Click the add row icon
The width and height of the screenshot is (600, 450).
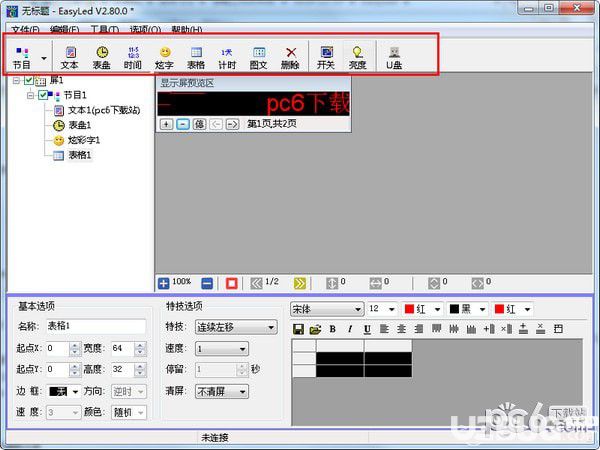(523, 329)
